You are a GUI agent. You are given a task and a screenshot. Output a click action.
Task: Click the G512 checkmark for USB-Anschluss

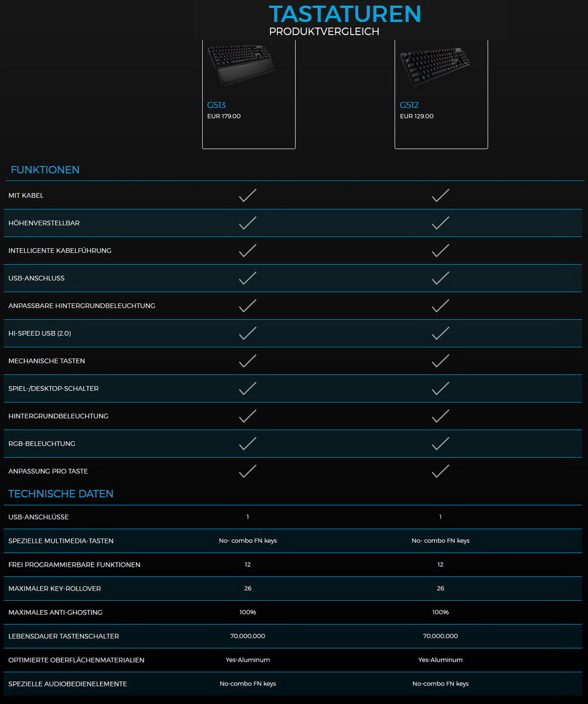[440, 278]
